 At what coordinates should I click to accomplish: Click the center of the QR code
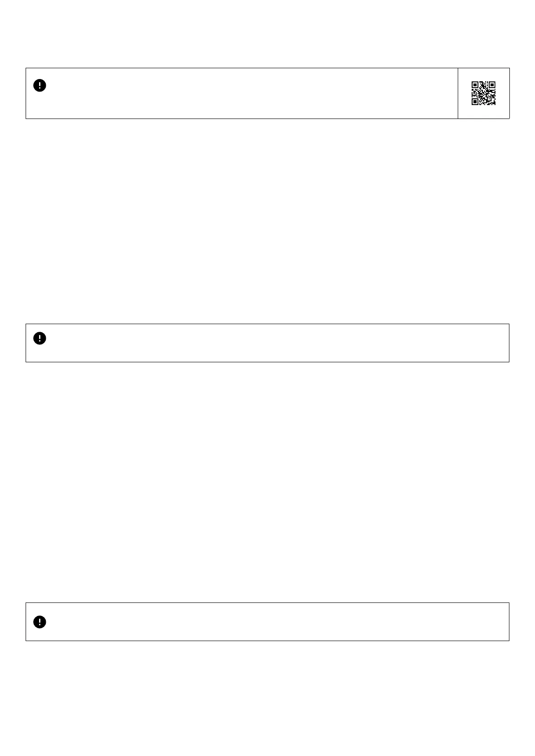[483, 93]
